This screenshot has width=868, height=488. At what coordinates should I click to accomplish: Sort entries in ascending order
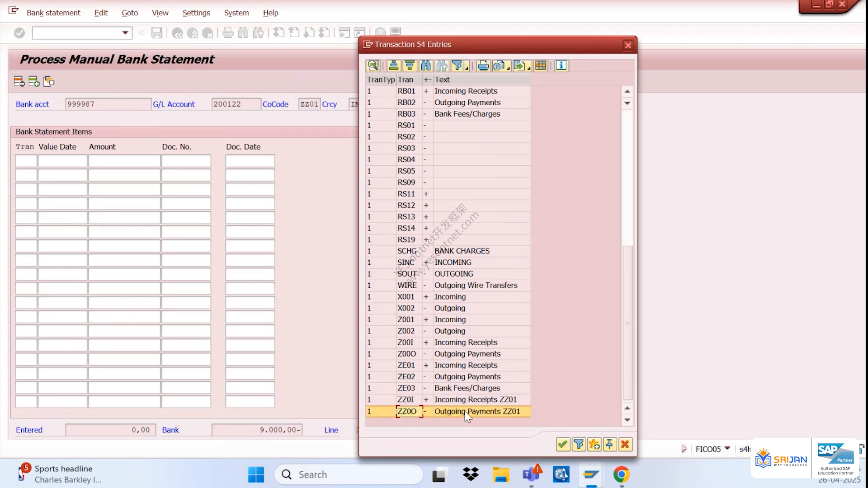point(393,66)
